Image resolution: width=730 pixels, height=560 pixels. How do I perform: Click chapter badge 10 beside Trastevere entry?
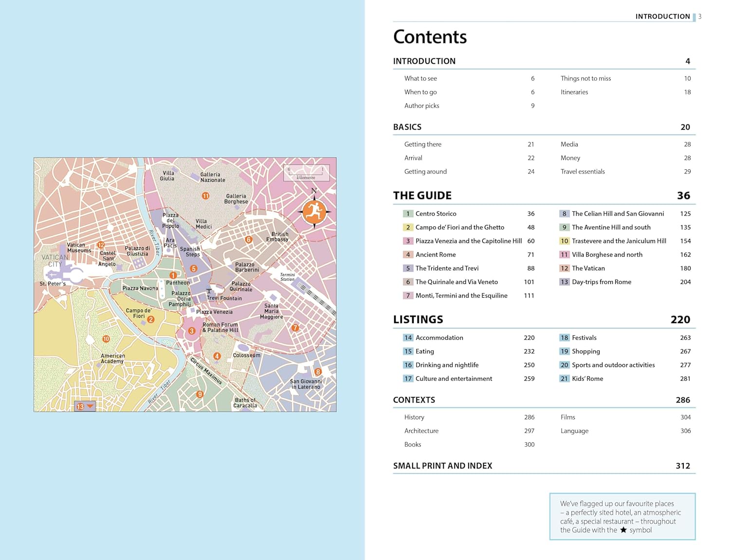pyautogui.click(x=564, y=241)
